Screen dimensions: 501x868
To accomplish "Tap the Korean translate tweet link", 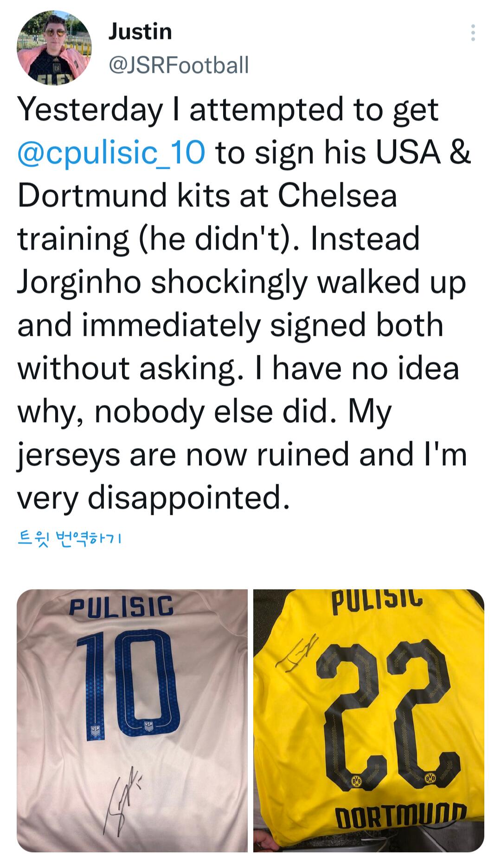I will 70,539.
